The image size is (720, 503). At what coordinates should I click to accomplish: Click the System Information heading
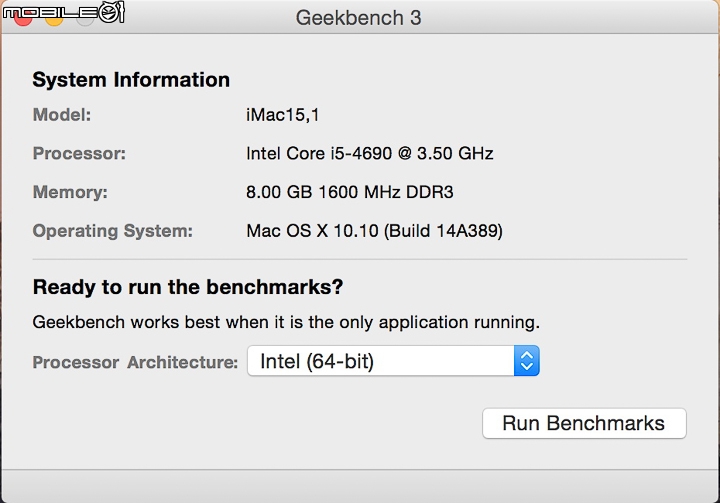click(131, 80)
